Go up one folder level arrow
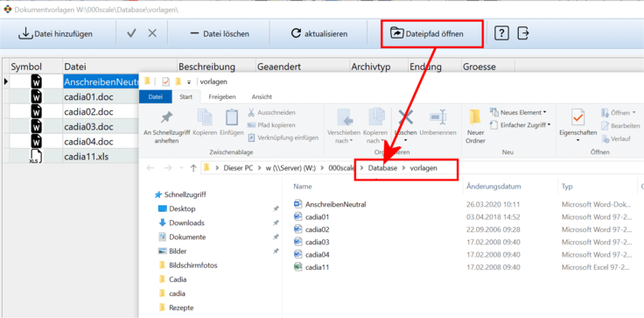The image size is (644, 318). pyautogui.click(x=193, y=167)
